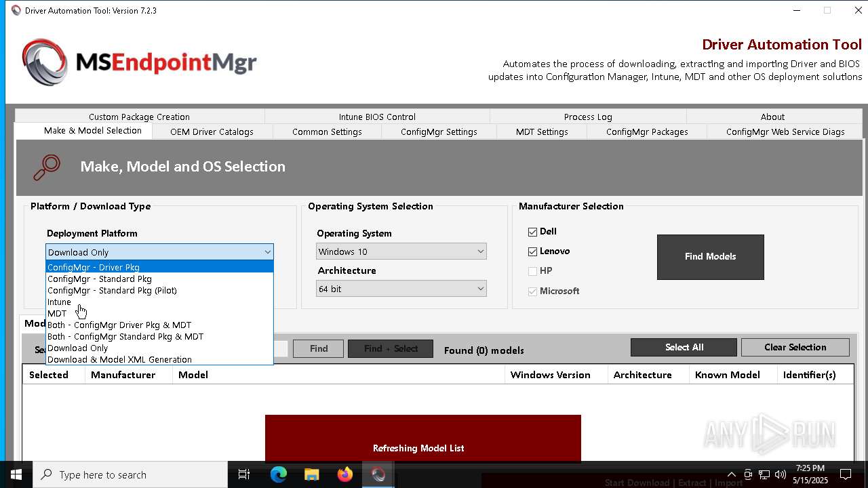868x488 pixels.
Task: Choose ConfigMgr - Standard Pkg (Pilot)
Action: pyautogui.click(x=159, y=290)
